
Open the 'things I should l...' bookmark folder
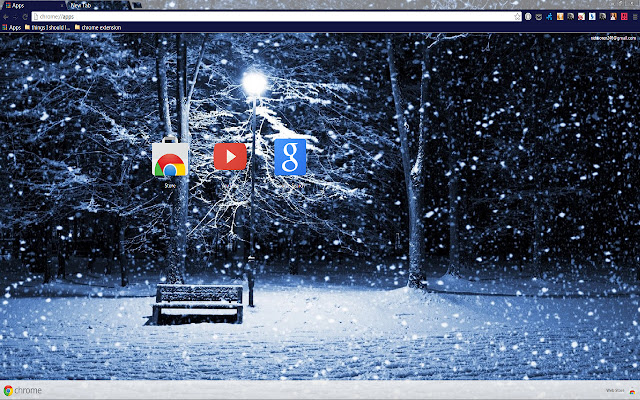click(x=47, y=28)
